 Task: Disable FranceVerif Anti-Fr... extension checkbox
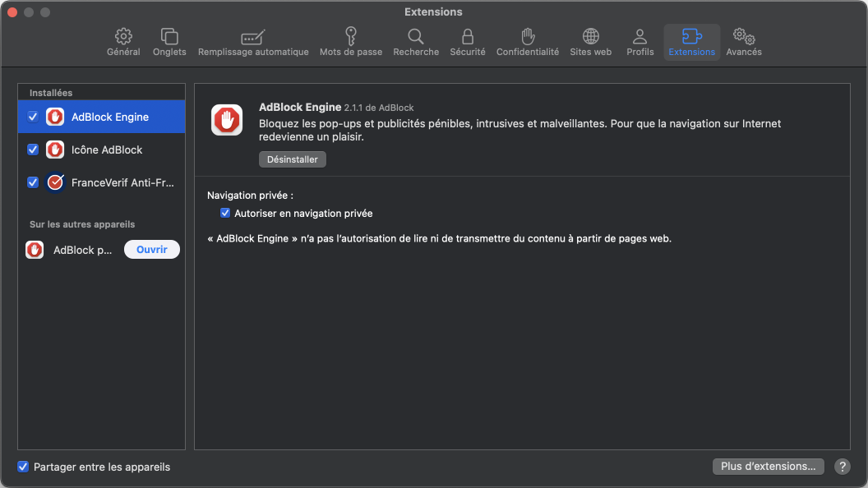(33, 182)
